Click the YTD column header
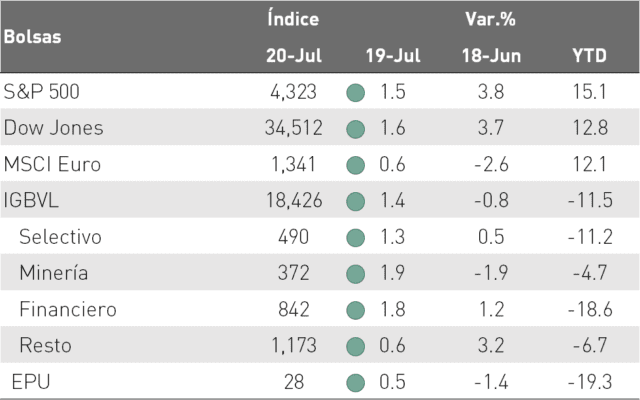Viewport: 640px width, 400px height. (x=589, y=56)
